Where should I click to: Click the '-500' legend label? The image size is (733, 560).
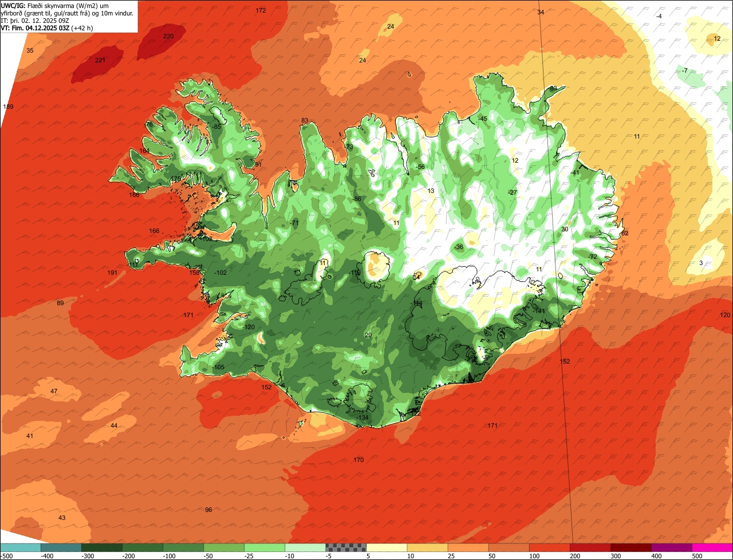tap(6, 556)
